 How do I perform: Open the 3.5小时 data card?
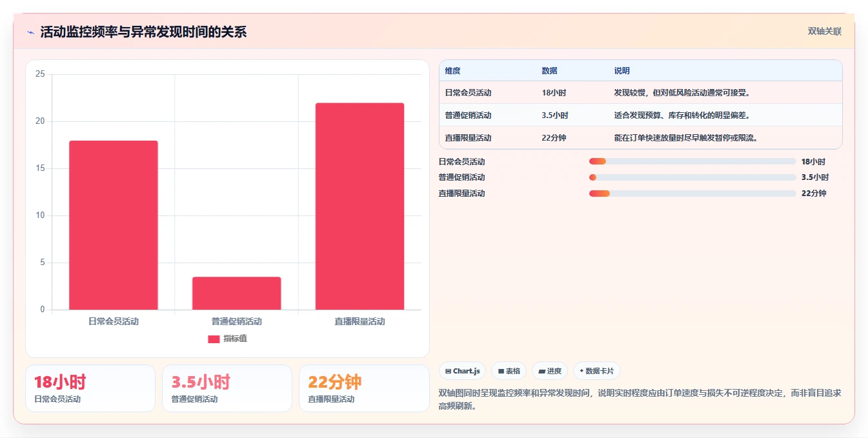tap(227, 388)
